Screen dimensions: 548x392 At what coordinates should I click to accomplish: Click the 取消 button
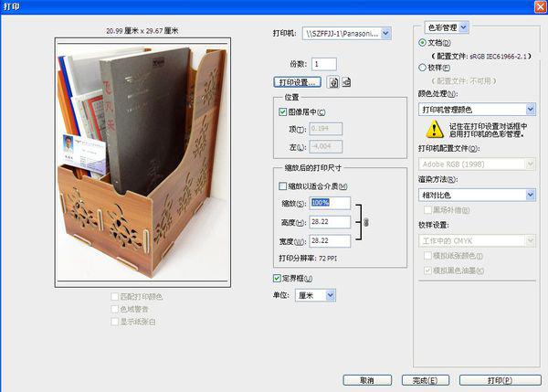coord(367,380)
